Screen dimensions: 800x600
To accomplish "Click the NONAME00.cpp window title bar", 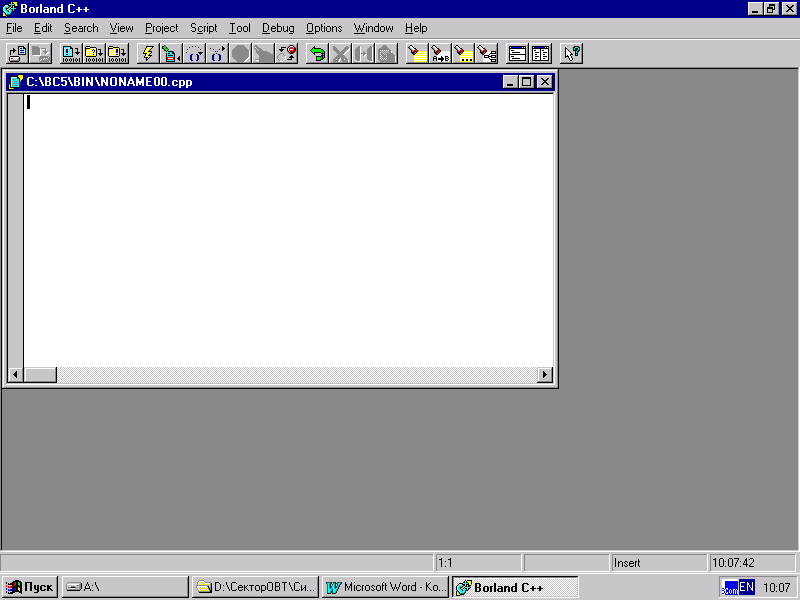I will 281,82.
